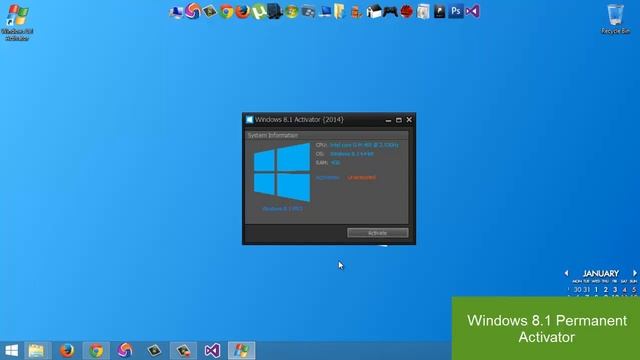Click the unactivated status text in red
The width and height of the screenshot is (640, 360).
click(361, 178)
